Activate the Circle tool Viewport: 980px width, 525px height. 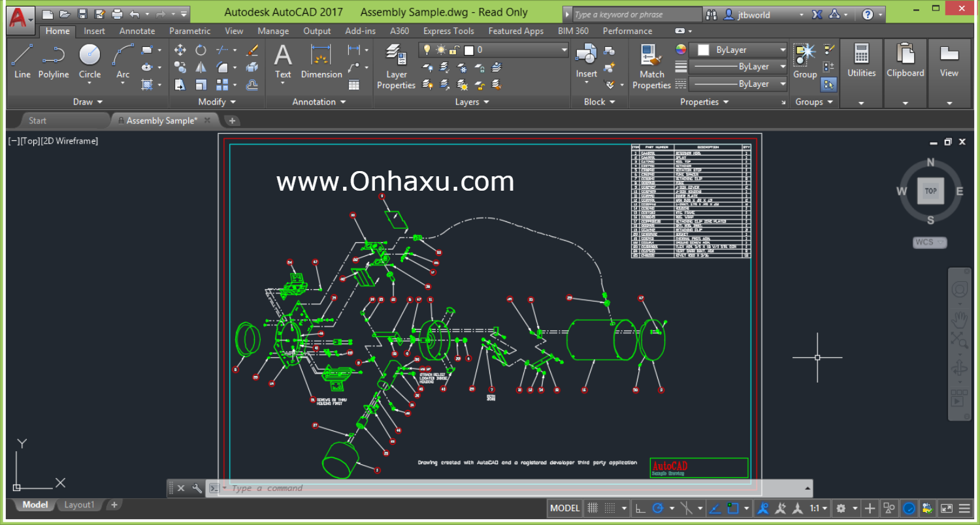coord(90,61)
